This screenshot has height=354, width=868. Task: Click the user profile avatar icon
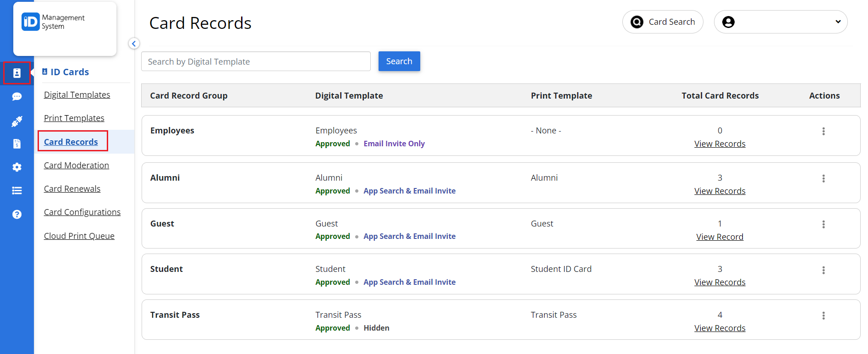click(x=728, y=22)
